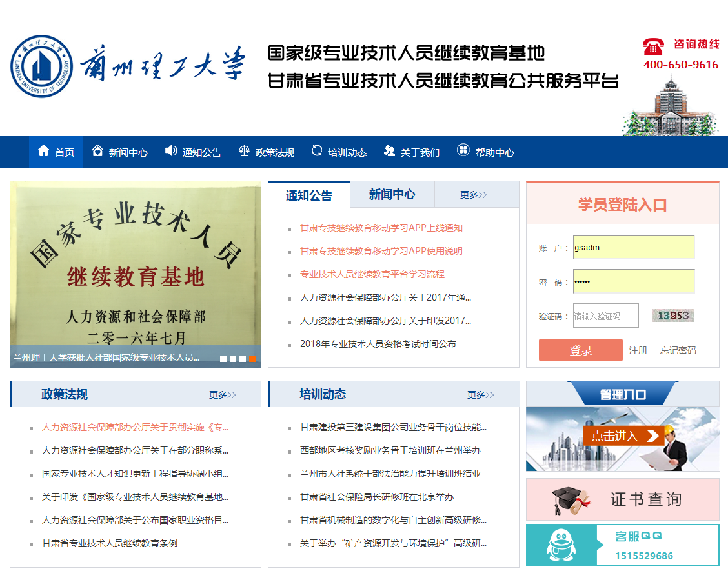Click the 点击进入 management entry button
This screenshot has height=571, width=728.
(x=623, y=436)
